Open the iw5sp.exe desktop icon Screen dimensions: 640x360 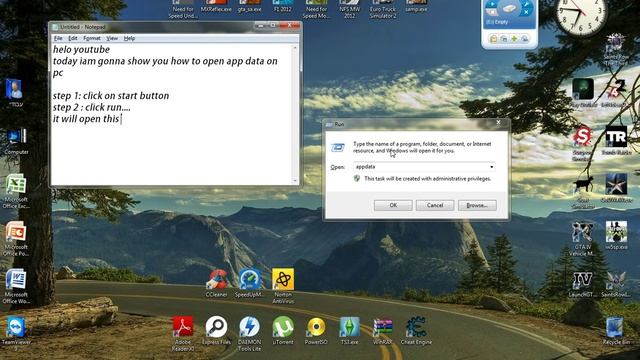(616, 235)
